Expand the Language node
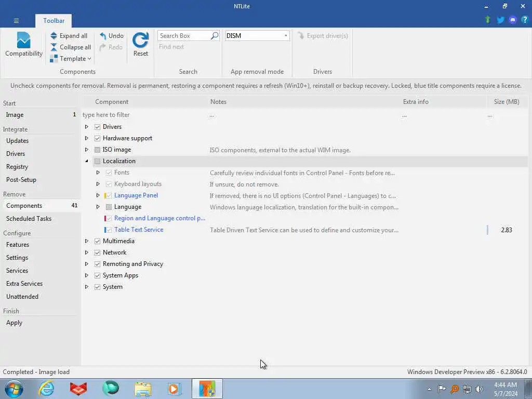 (x=98, y=207)
